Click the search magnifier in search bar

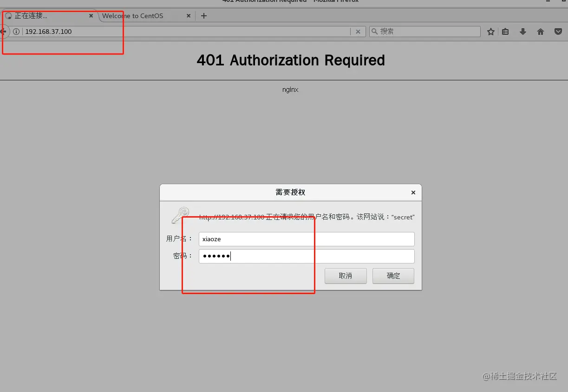point(374,31)
